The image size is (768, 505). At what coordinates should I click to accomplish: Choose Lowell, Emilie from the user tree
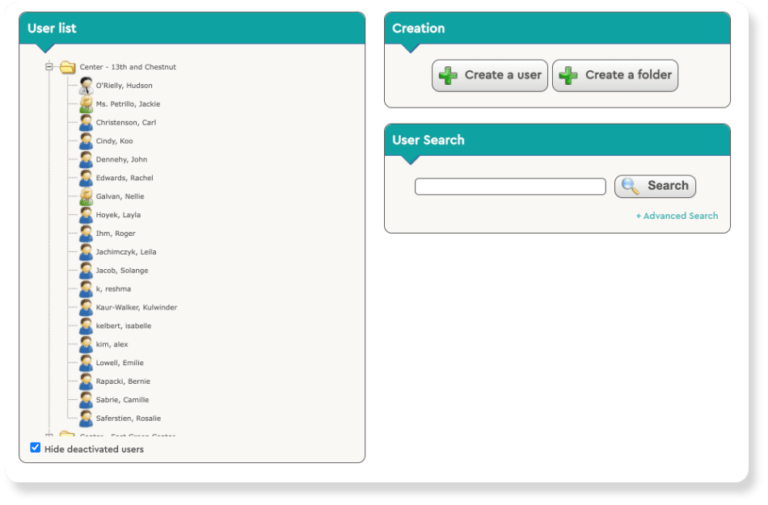coord(120,363)
